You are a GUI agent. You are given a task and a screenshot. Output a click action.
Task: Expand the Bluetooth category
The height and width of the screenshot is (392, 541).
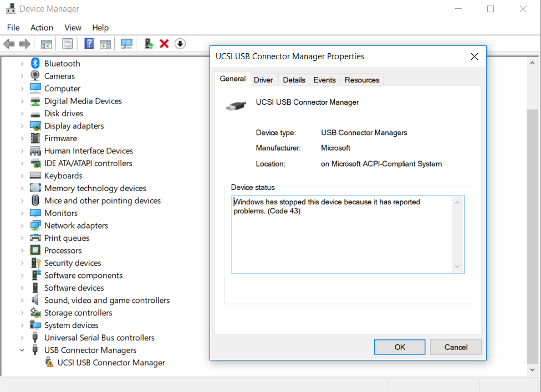(x=22, y=64)
